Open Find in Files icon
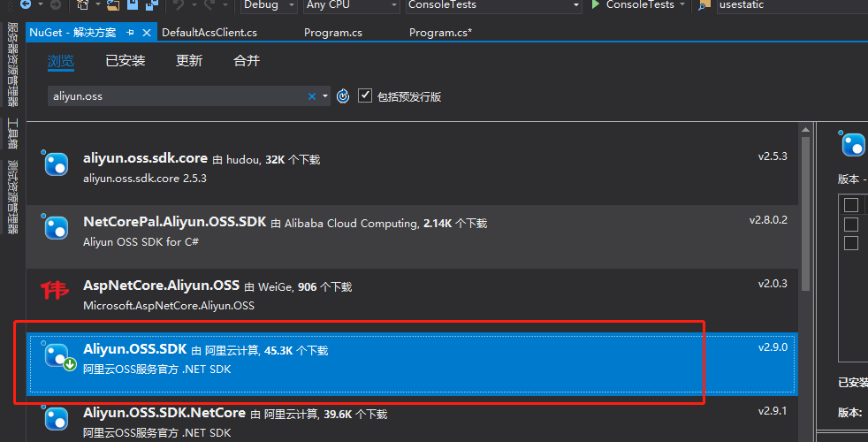This screenshot has height=442, width=868. coord(704,4)
